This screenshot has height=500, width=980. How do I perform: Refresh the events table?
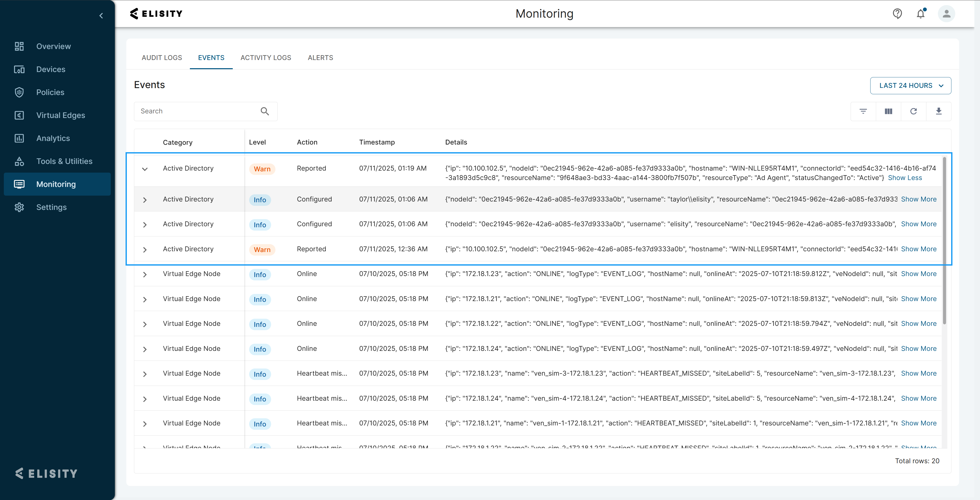pos(913,111)
